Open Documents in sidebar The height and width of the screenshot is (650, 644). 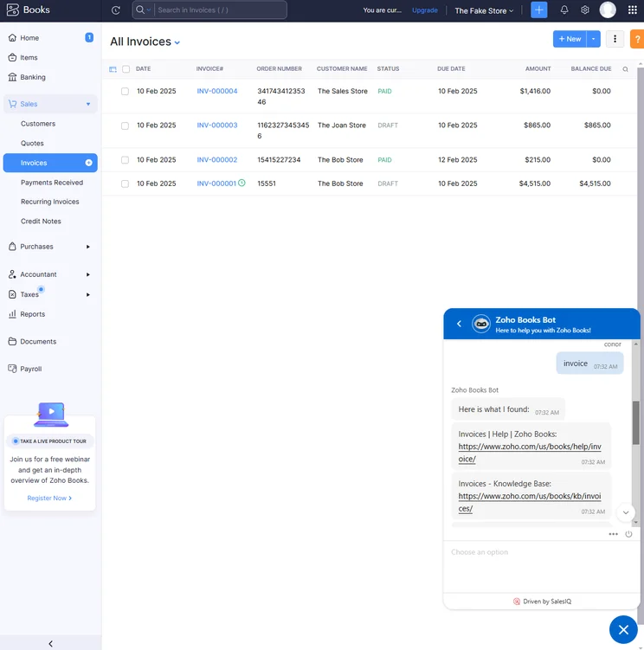pos(38,342)
